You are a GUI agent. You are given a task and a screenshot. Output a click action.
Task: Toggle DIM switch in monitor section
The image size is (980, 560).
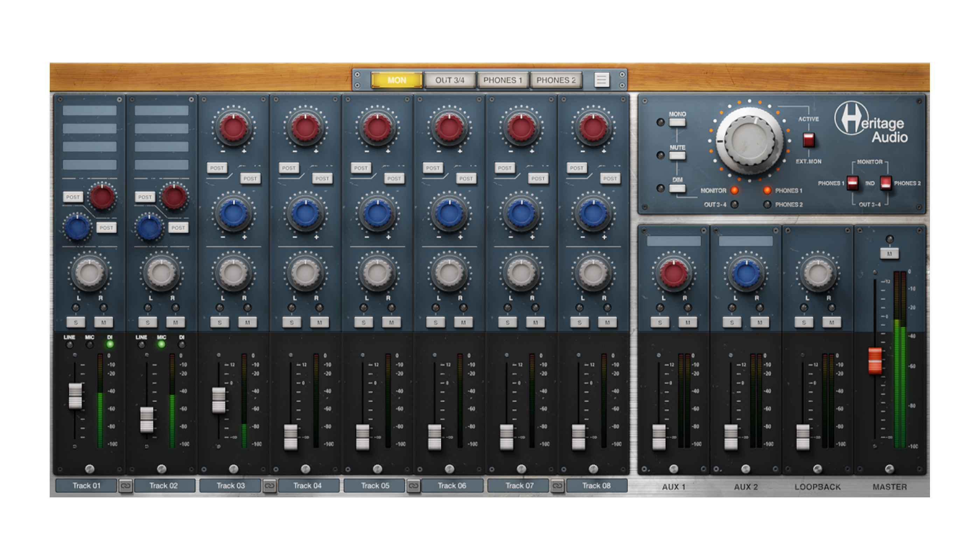(x=677, y=188)
